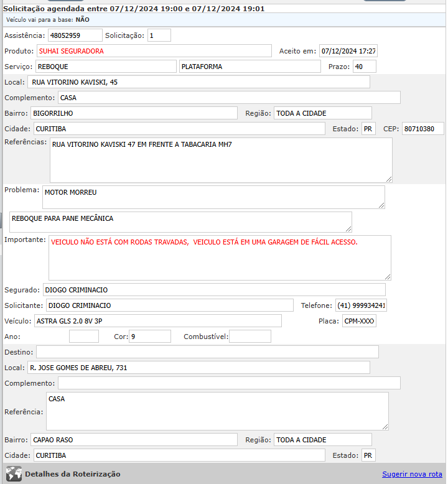The height and width of the screenshot is (484, 448).
Task: Click the Detalhes da Roteirização heading
Action: 73,474
